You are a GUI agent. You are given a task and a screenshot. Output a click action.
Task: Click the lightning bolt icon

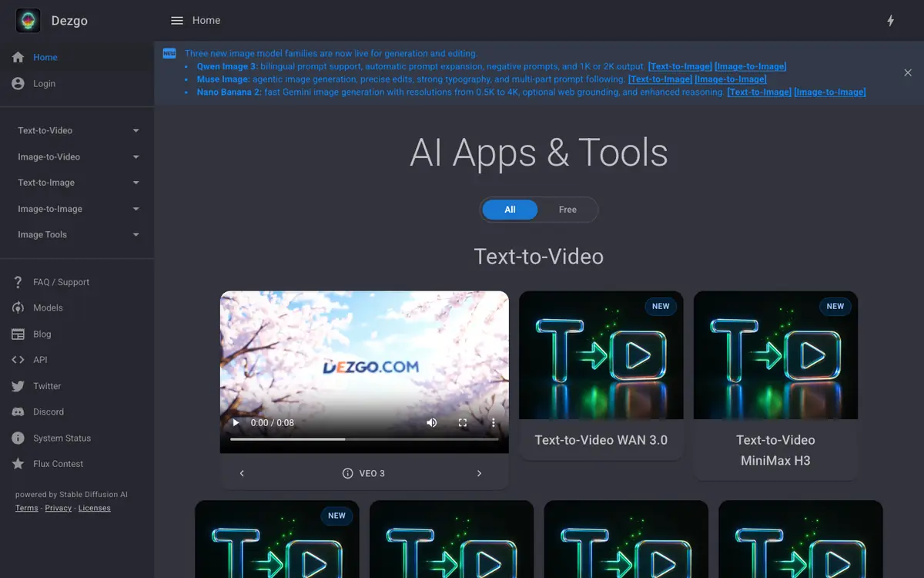(891, 21)
